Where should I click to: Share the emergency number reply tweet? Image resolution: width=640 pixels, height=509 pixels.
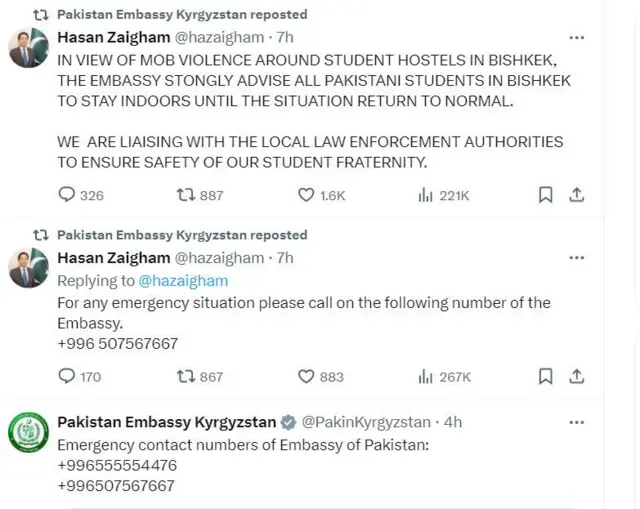pyautogui.click(x=576, y=376)
